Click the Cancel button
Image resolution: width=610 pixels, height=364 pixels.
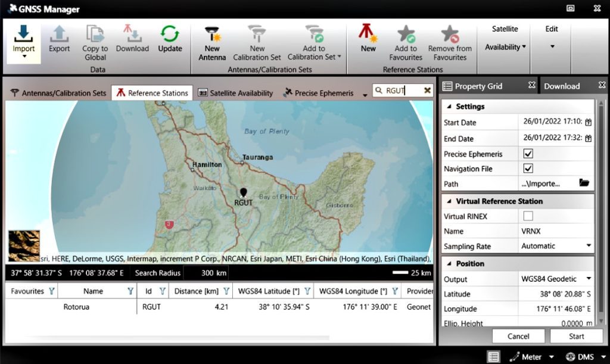pos(518,335)
